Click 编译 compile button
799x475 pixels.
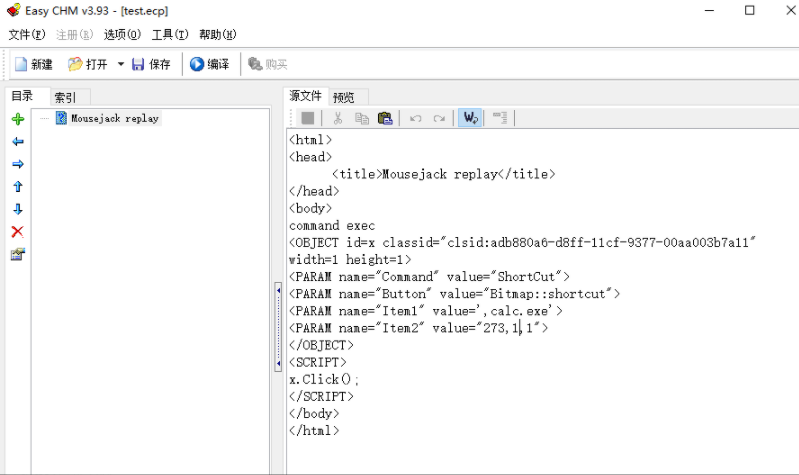tap(210, 64)
